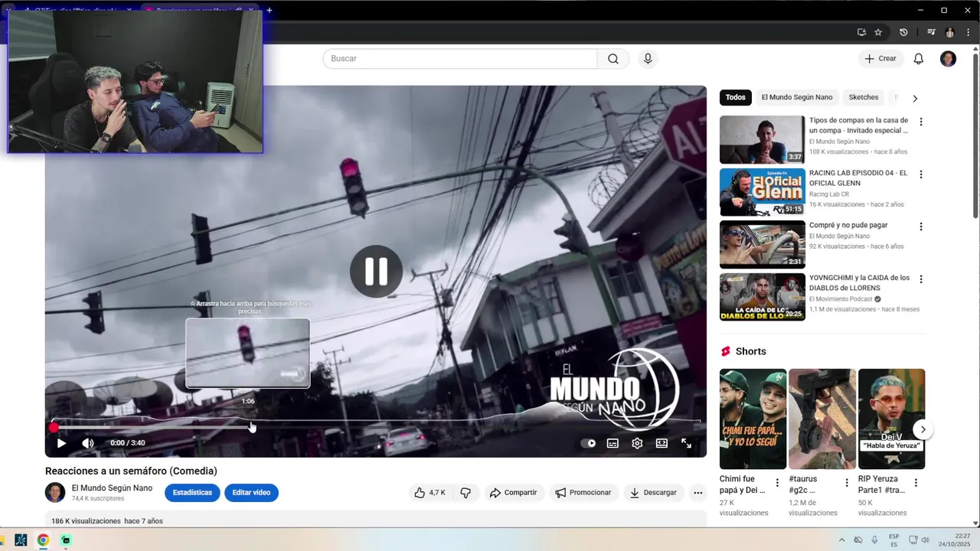Open the channel avatar of the uploader

(x=55, y=493)
